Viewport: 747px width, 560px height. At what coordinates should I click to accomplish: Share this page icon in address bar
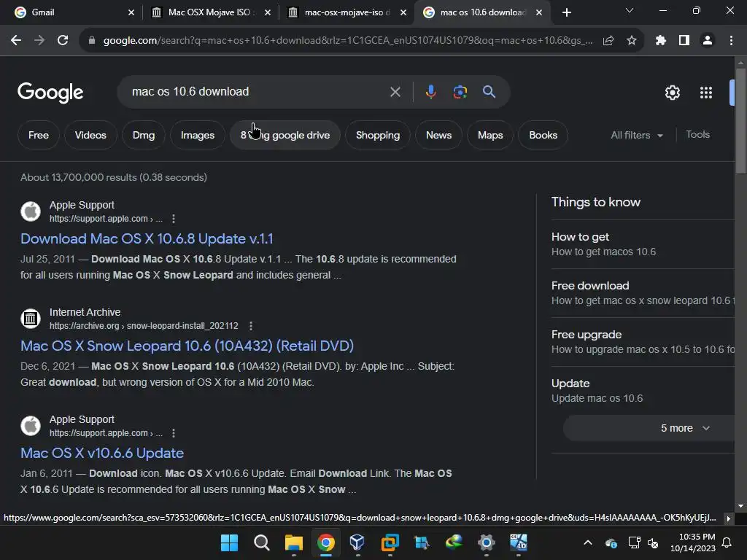608,41
